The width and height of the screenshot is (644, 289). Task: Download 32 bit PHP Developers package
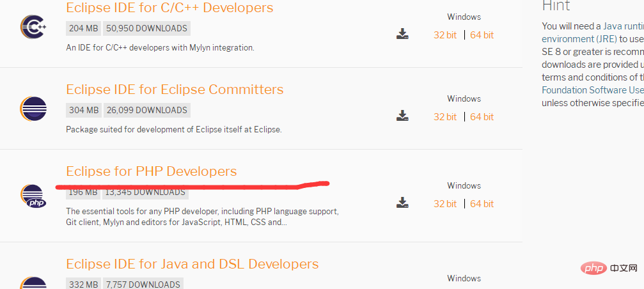pos(445,203)
